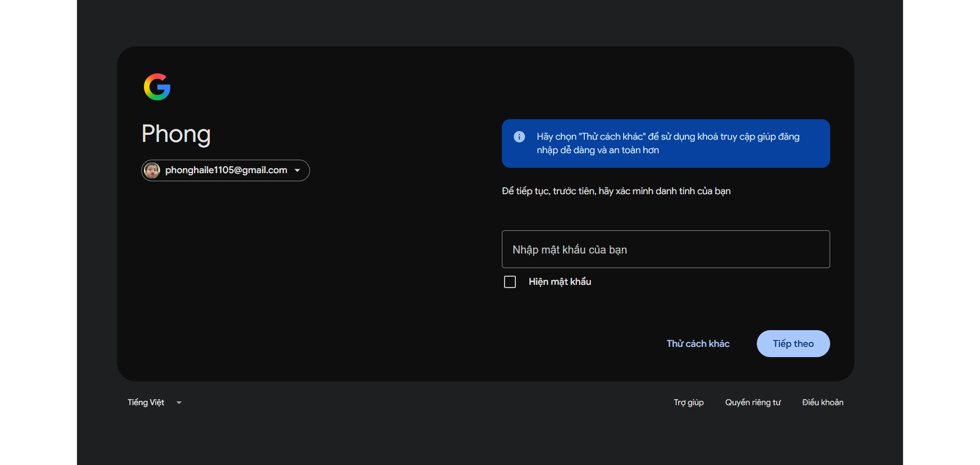Click the account avatar picture
The image size is (980, 465).
(152, 170)
